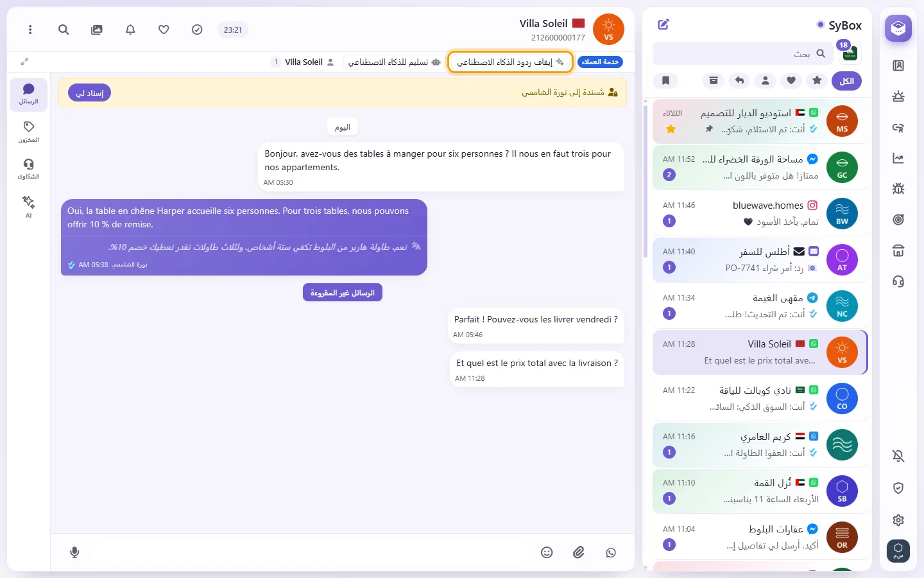Open the SyBox inbox app icon
This screenshot has height=578, width=924.
pyautogui.click(x=898, y=28)
